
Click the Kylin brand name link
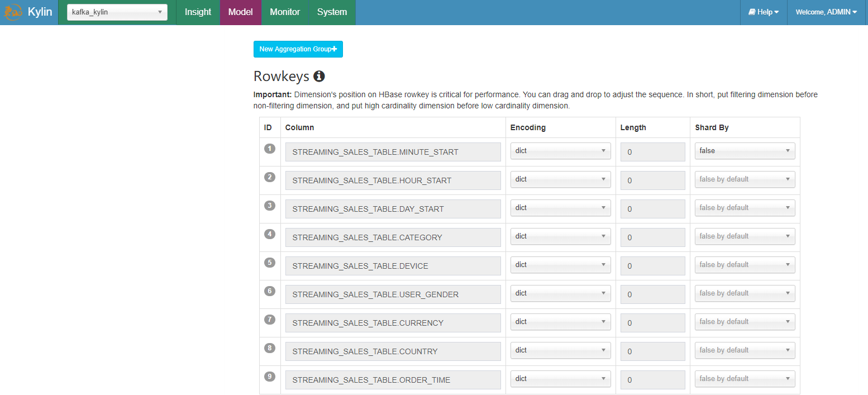[x=40, y=12]
